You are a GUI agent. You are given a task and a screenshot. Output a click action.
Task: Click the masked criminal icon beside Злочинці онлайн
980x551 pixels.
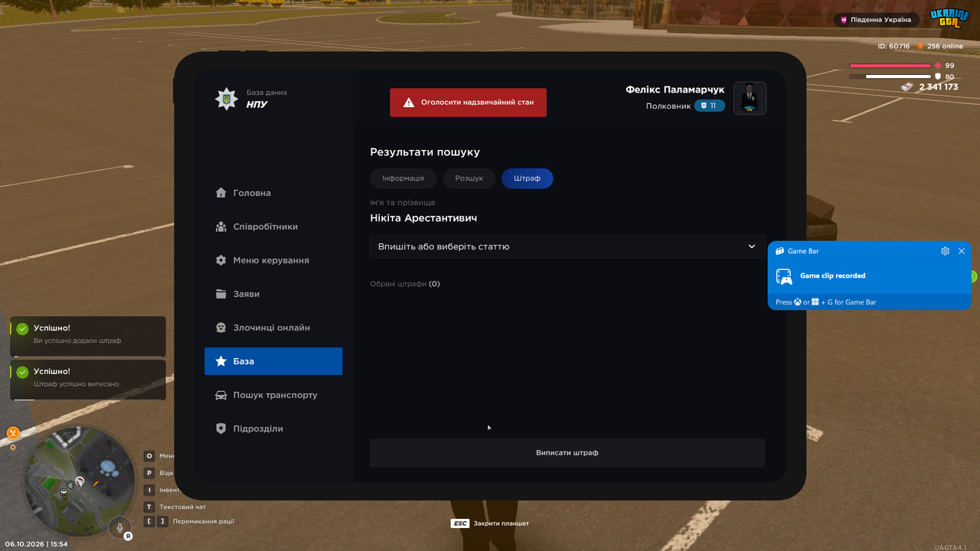(220, 328)
